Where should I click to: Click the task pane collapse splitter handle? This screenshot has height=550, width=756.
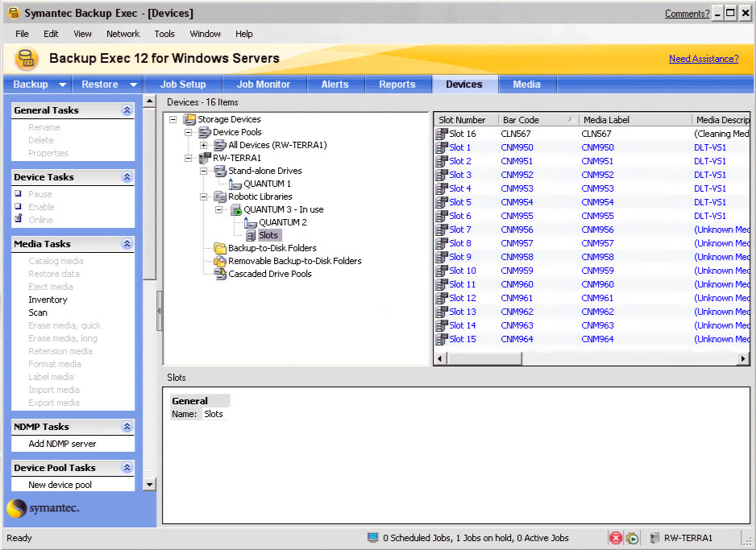click(159, 311)
